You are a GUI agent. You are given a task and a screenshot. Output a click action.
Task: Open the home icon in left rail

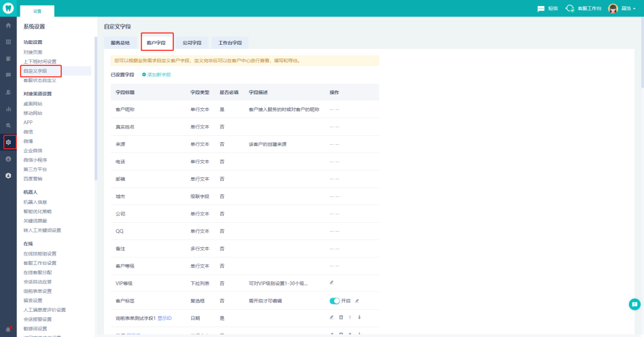(8, 25)
